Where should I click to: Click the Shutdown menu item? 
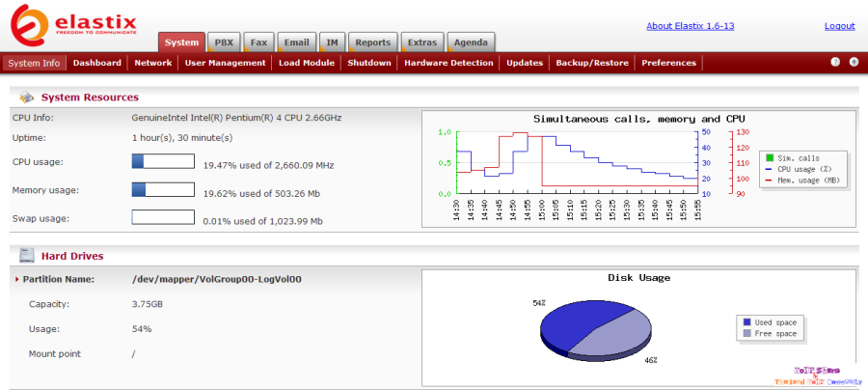(369, 63)
